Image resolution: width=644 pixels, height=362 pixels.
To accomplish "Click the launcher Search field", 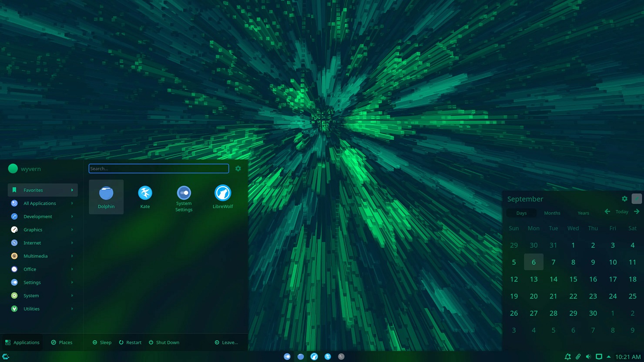I will pos(158,168).
